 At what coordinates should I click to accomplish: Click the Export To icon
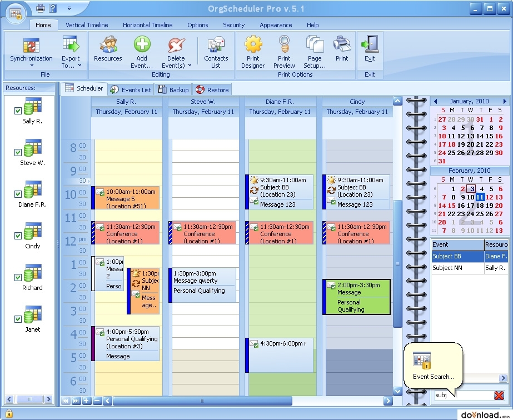pos(71,44)
